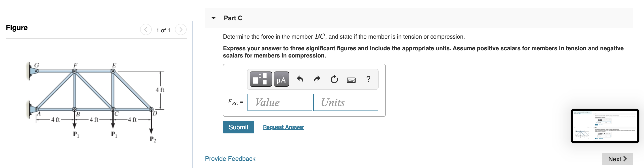Click the Request Answer link

point(283,127)
